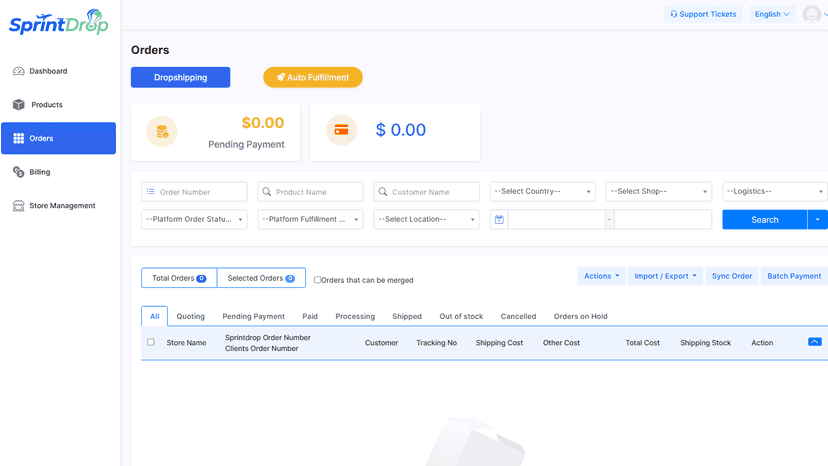Click the Tracking No column header
Viewport: 828px width, 466px height.
(x=436, y=343)
